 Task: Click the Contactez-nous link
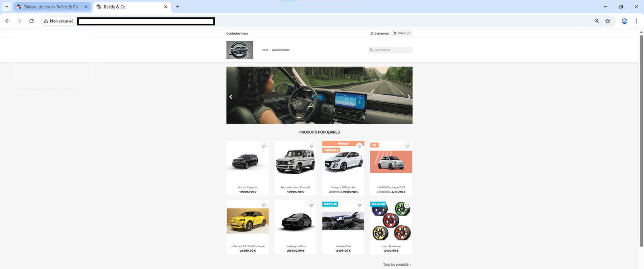coord(237,33)
